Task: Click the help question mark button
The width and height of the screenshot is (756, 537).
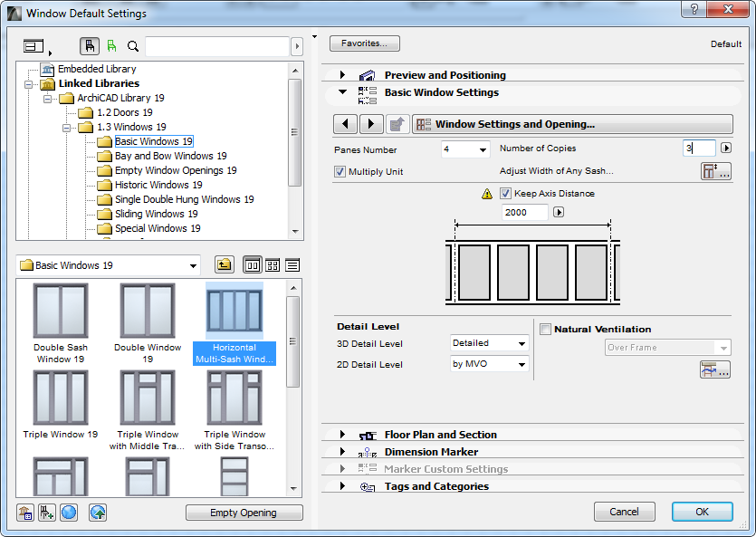Action: (694, 9)
